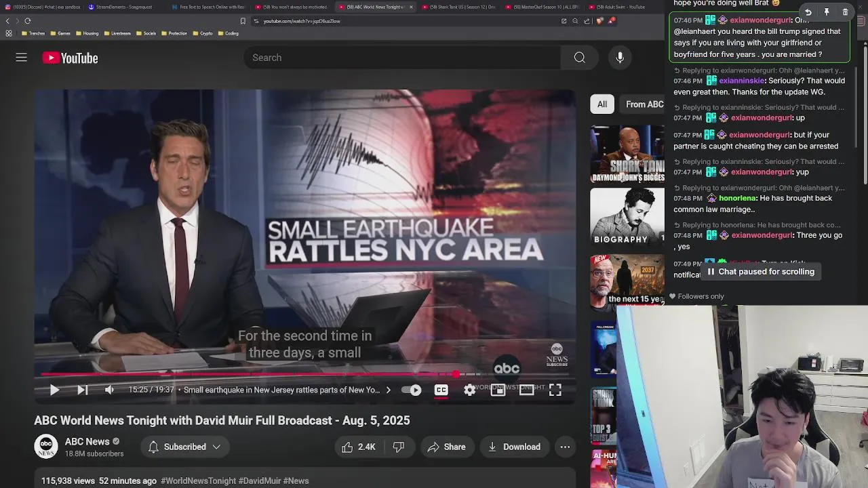Open the Housing bookmark folder

(x=87, y=33)
